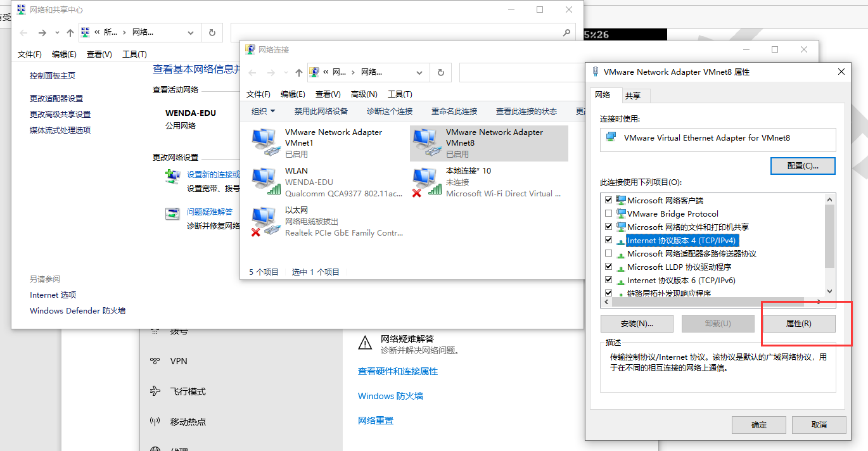Click forward arrow in 网络和共享中心 window
Viewport: 868px width, 451px height.
42,33
